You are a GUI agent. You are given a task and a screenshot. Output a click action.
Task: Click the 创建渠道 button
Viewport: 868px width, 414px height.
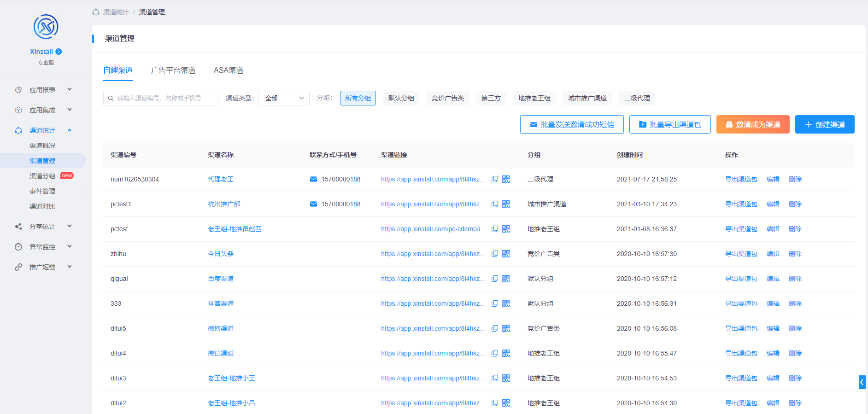click(824, 124)
